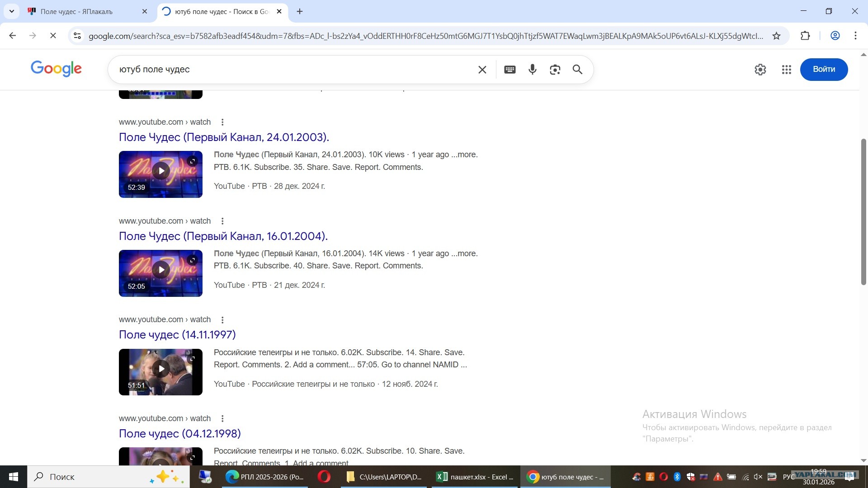Close the 'ютуб поле чудес' Google tab
The height and width of the screenshot is (488, 868).
[x=279, y=11]
